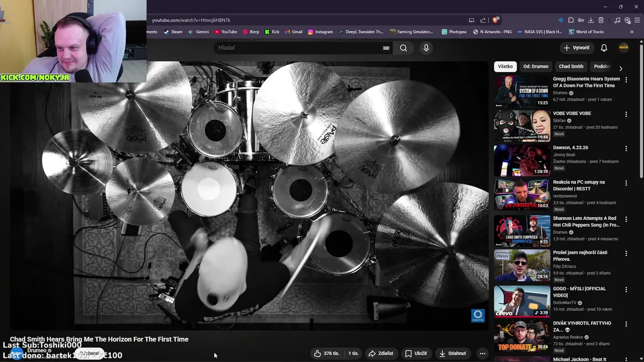Click the subscribe watermark in video corner
Image resolution: width=644 pixels, height=362 pixels.
point(477,316)
